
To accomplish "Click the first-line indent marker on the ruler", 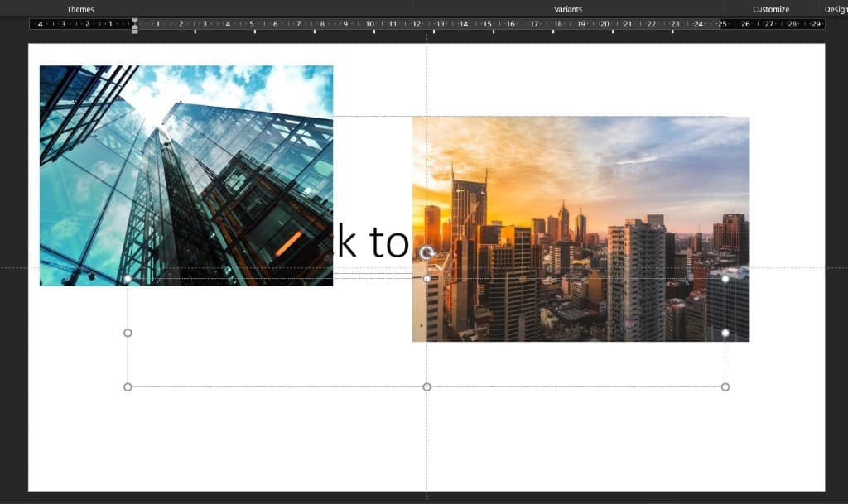I will click(135, 21).
